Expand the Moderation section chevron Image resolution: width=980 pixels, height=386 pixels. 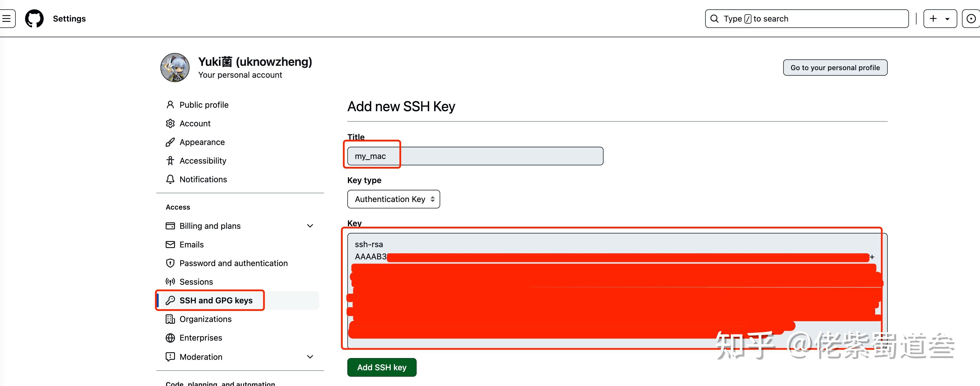pos(310,357)
